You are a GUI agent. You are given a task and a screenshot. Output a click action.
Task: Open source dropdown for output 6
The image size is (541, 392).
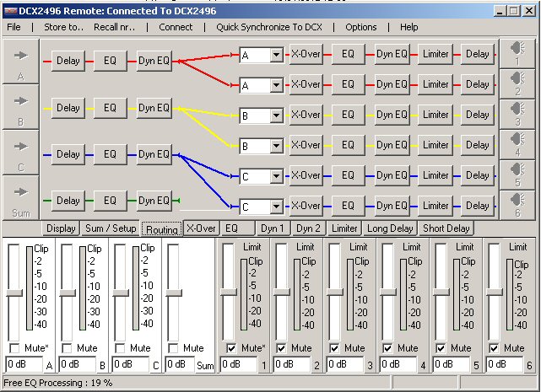[x=276, y=207]
